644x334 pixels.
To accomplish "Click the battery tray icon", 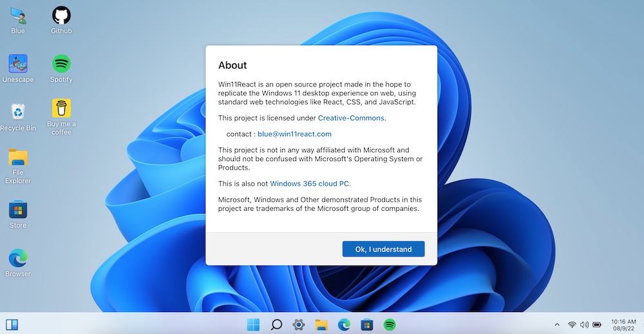I will tap(597, 325).
